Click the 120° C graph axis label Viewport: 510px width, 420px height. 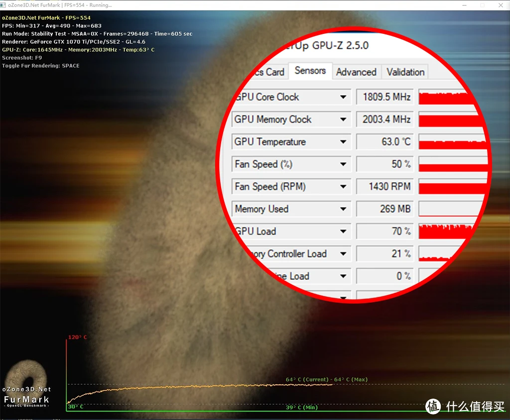click(x=77, y=337)
